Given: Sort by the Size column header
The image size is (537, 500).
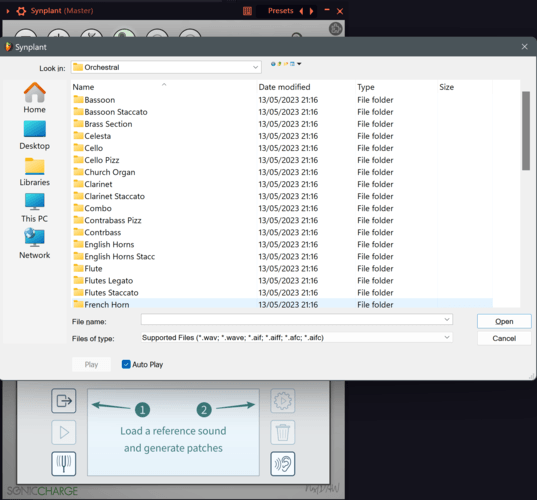Looking at the screenshot, I should [x=465, y=87].
